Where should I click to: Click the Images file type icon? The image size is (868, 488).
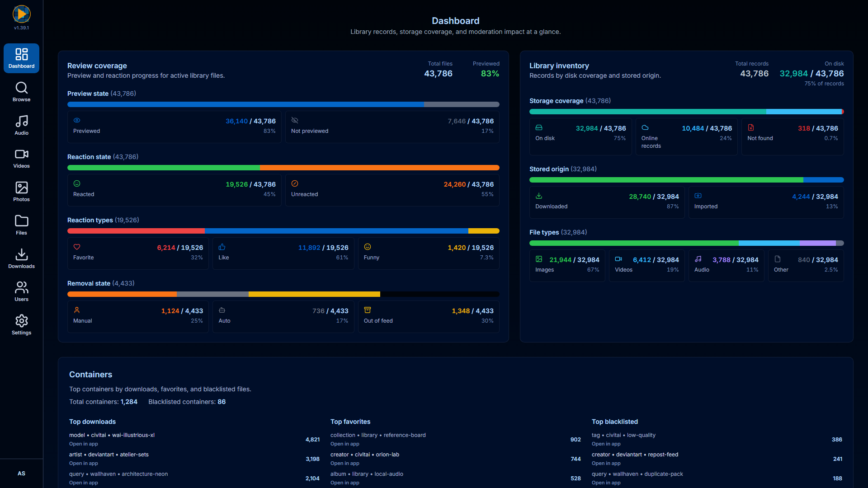(x=539, y=259)
